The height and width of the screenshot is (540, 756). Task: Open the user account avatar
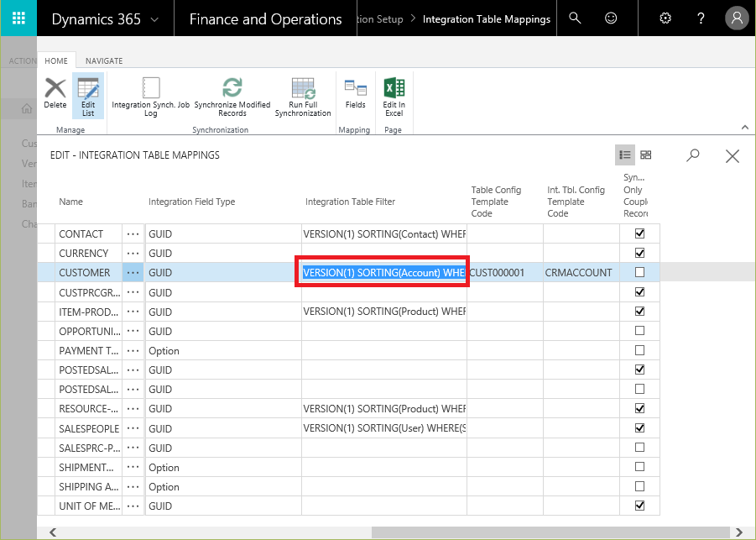[x=737, y=18]
